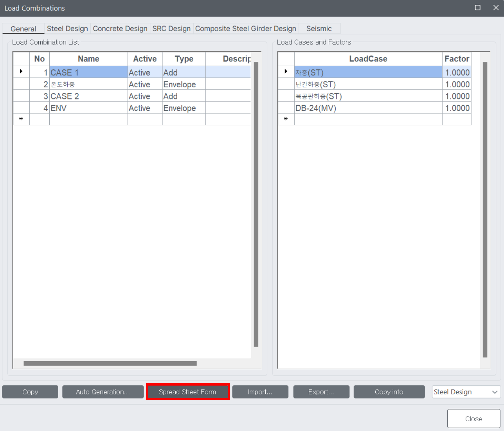Click row number 4 cell
The width and height of the screenshot is (504, 431).
pos(40,108)
